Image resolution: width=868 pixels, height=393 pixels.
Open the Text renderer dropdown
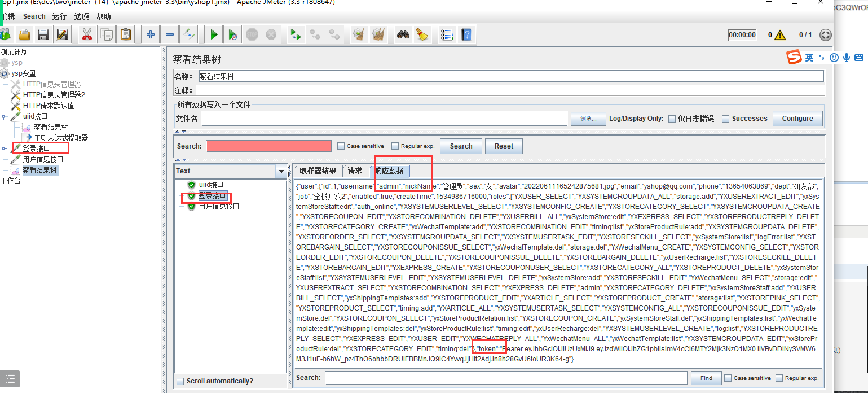point(281,171)
